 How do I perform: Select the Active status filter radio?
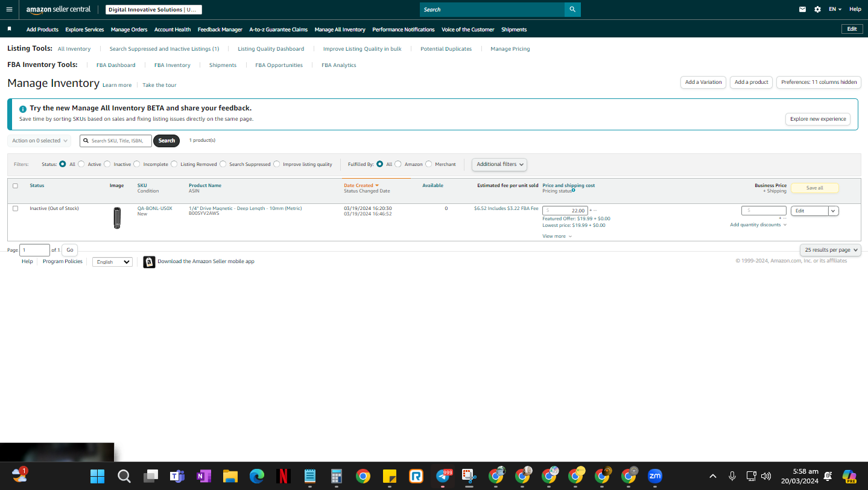[x=81, y=164]
